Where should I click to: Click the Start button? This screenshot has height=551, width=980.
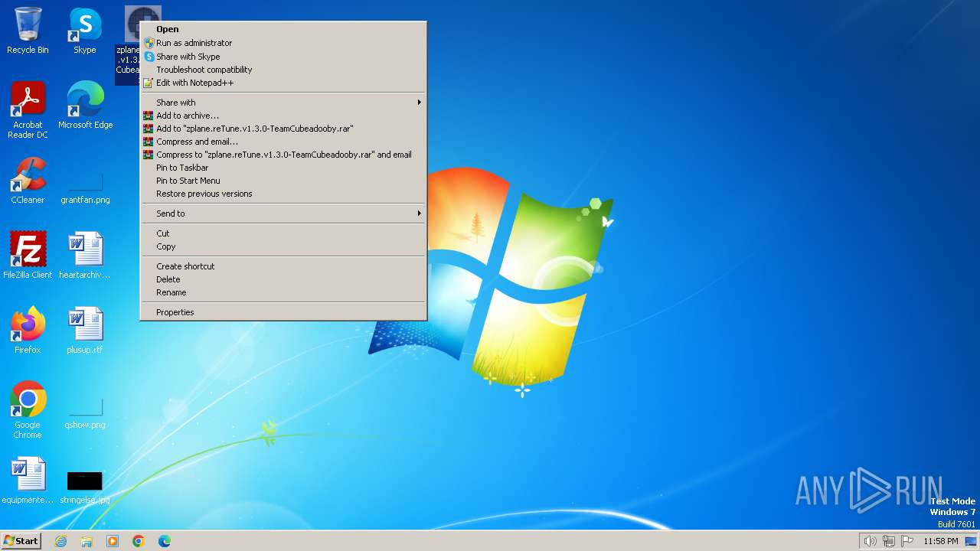[x=21, y=541]
